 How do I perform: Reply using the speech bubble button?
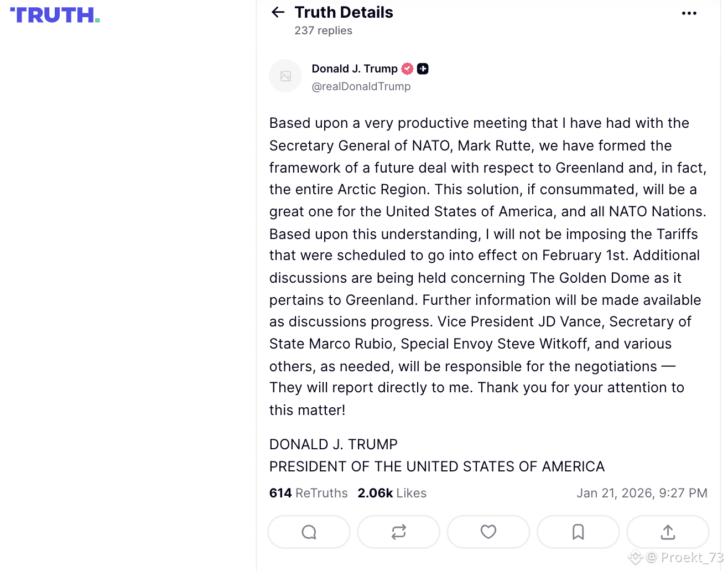coord(309,532)
